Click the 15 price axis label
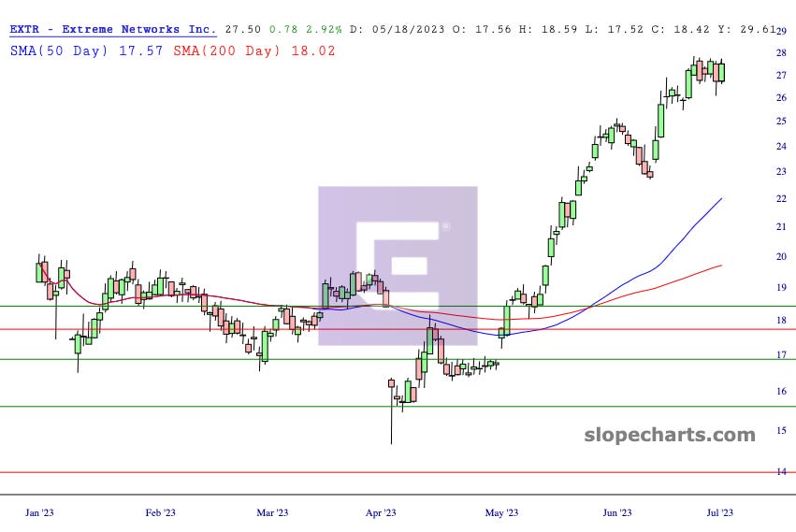The width and height of the screenshot is (796, 532). point(781,430)
